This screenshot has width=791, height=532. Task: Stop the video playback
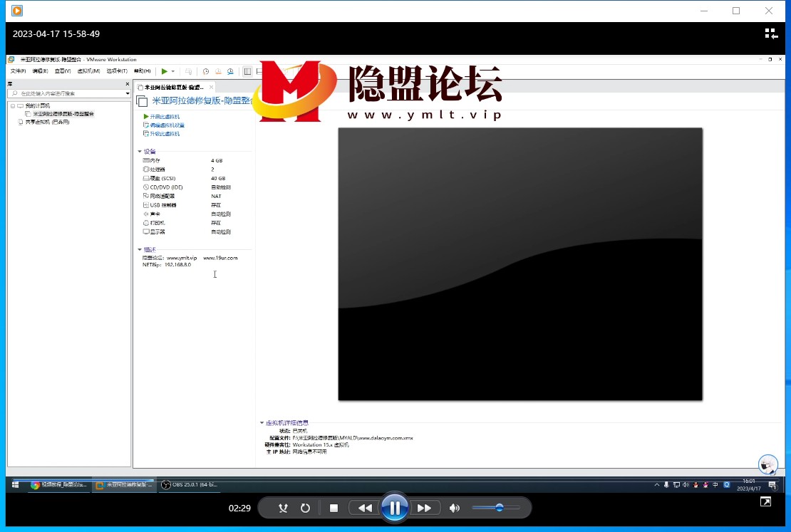[x=334, y=508]
